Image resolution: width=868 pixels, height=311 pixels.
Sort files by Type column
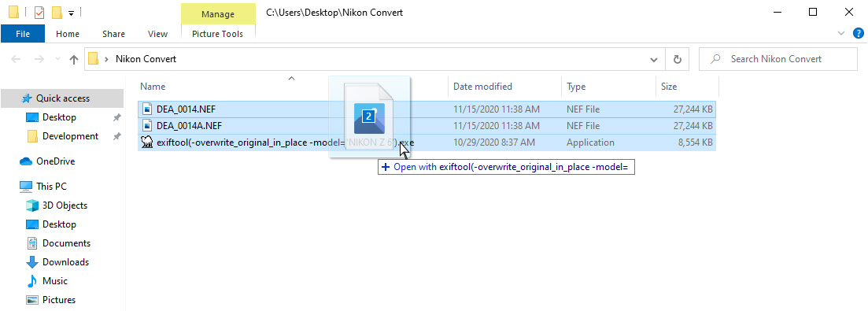click(576, 87)
